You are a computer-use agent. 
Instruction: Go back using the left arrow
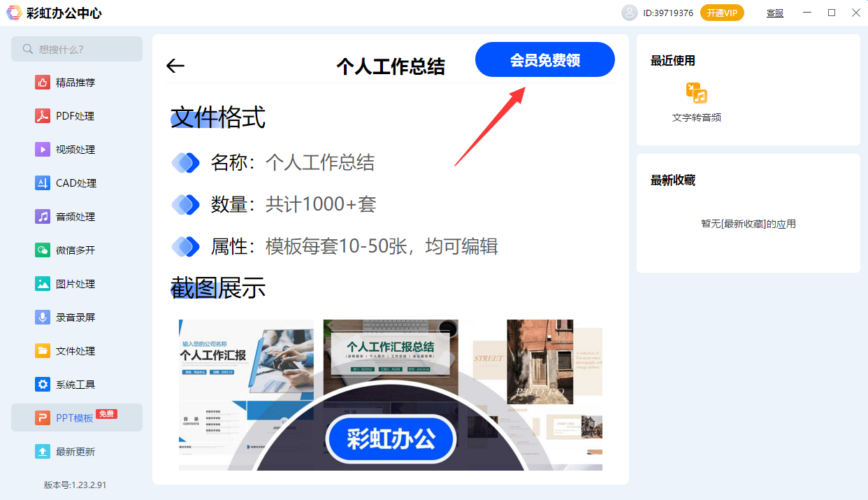point(175,66)
